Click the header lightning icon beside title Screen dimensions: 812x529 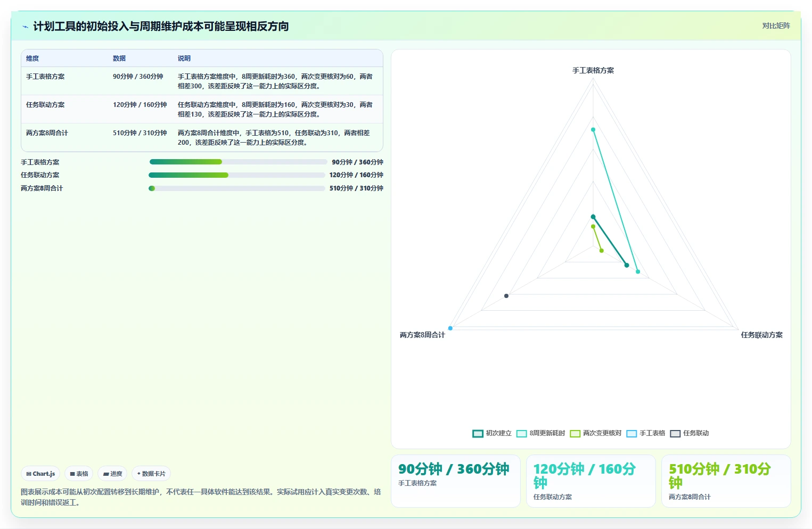(25, 27)
